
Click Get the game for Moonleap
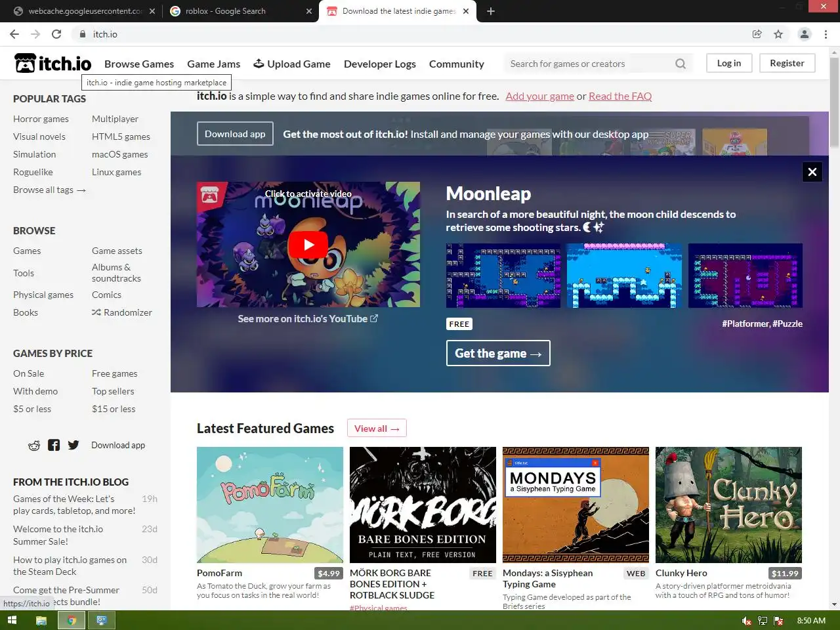click(498, 353)
